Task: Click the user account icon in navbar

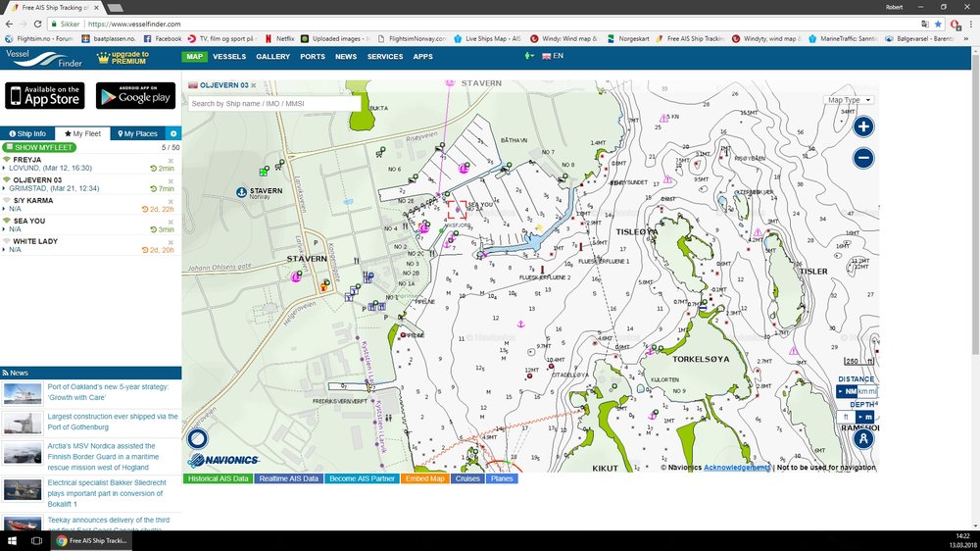Action: [x=529, y=56]
